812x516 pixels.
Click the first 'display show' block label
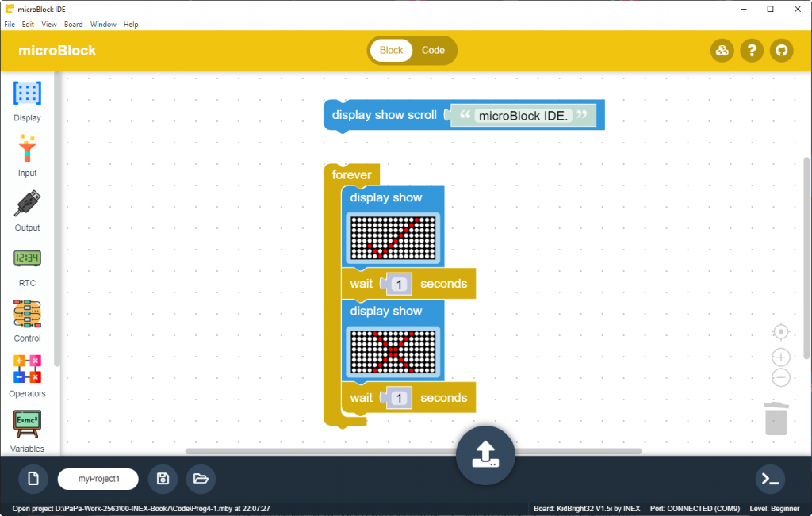point(386,197)
